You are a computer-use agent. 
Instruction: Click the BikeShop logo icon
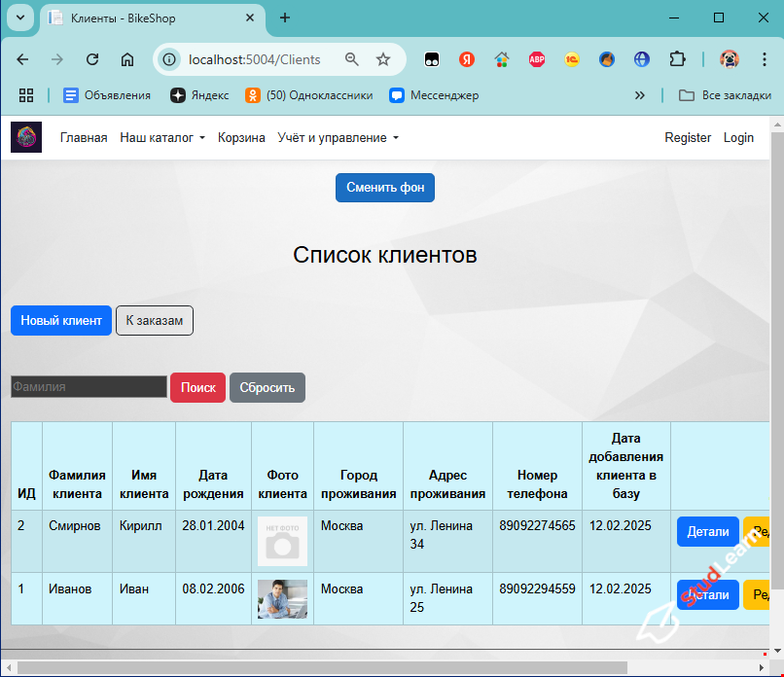point(26,137)
